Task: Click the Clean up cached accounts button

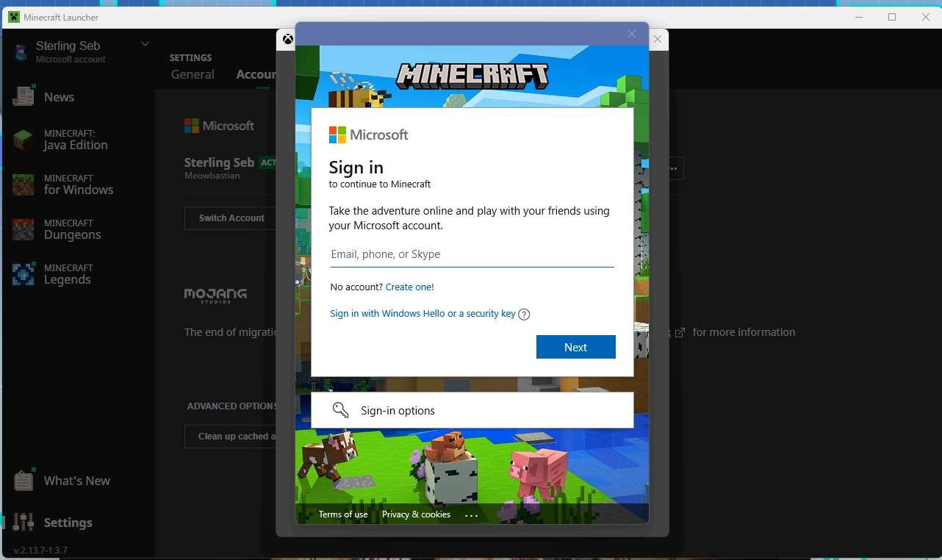Action: click(x=231, y=437)
